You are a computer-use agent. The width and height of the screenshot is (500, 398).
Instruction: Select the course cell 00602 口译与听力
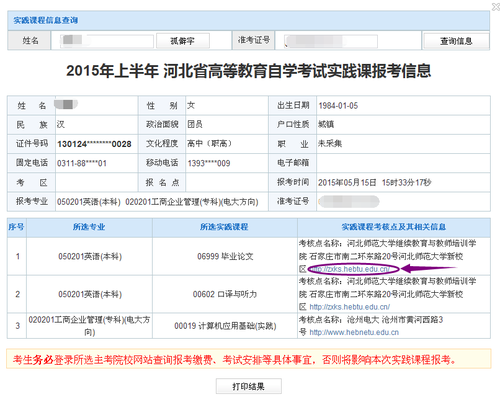pyautogui.click(x=225, y=294)
